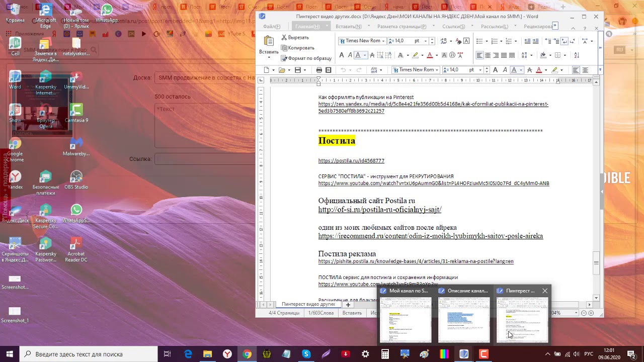Open the ribbon font name dropdown
This screenshot has width=644, height=362.
click(x=383, y=41)
